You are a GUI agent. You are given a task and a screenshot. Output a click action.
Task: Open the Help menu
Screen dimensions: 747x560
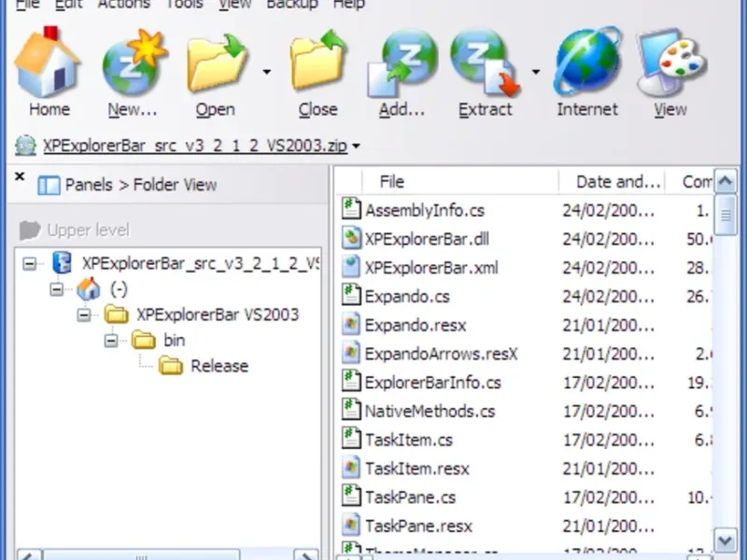point(348,5)
